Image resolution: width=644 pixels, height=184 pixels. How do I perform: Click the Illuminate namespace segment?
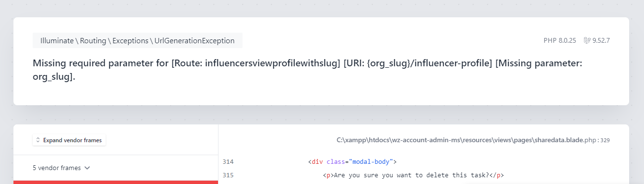[x=57, y=41]
